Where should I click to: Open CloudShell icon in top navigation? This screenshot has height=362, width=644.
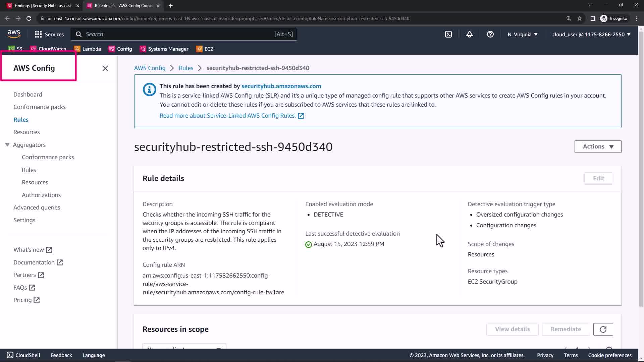tap(448, 34)
